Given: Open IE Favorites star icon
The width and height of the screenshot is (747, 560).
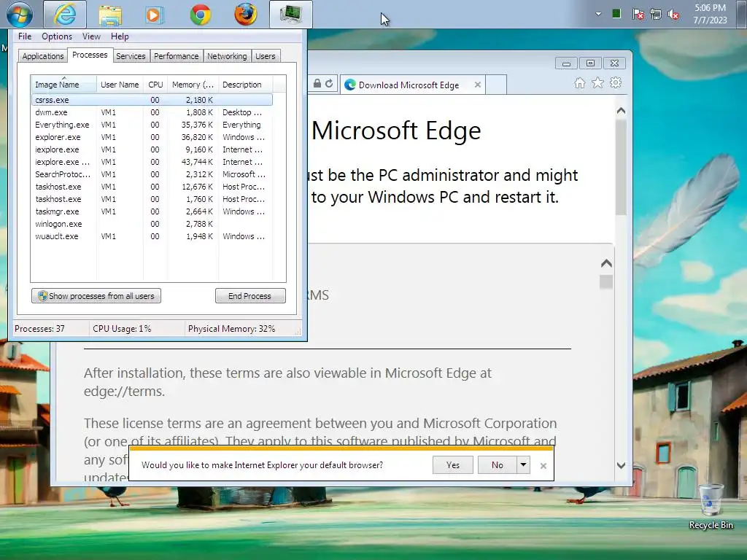Looking at the screenshot, I should coord(597,83).
